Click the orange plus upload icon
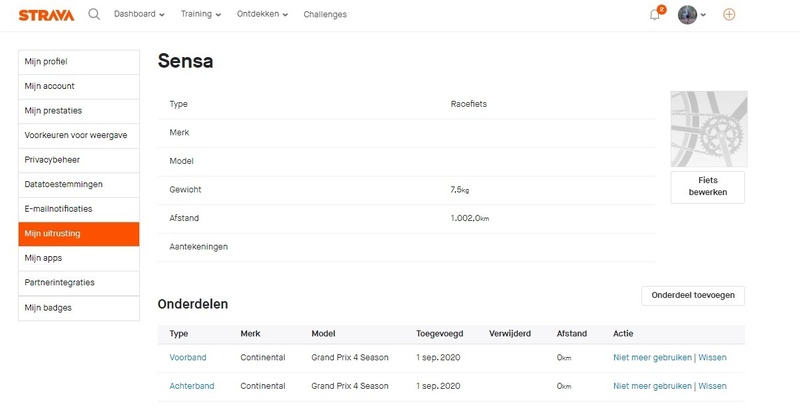800x420 pixels. [729, 15]
